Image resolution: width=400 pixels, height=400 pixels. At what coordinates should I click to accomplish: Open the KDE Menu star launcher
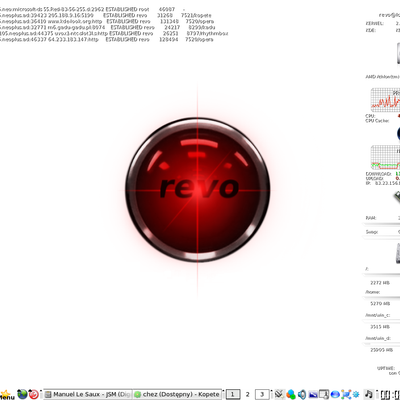click(6, 395)
